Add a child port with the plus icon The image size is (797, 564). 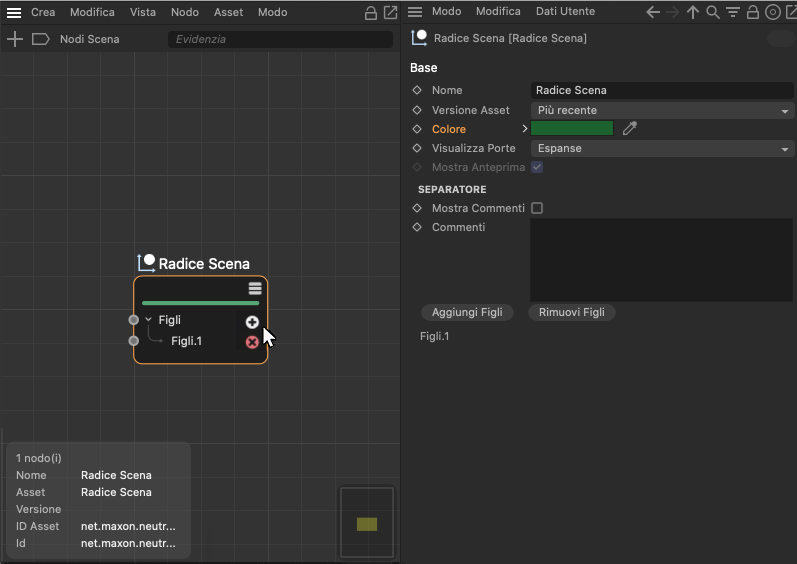point(252,322)
